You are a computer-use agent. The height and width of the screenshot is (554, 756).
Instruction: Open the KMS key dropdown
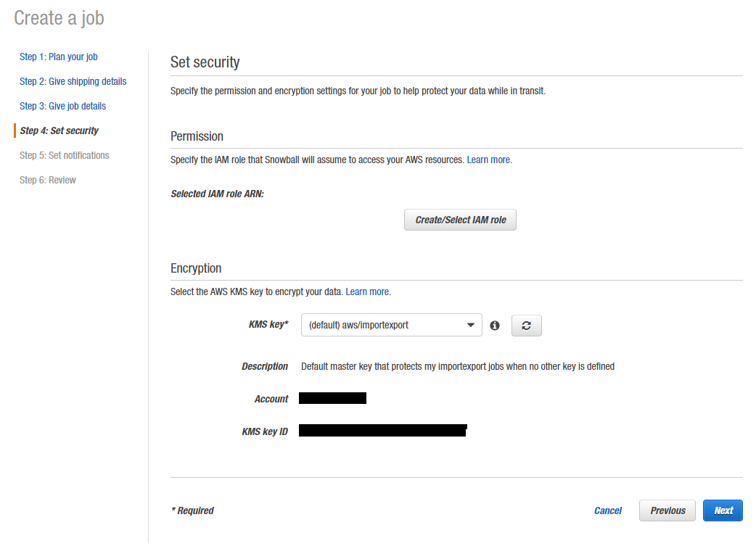tap(391, 326)
